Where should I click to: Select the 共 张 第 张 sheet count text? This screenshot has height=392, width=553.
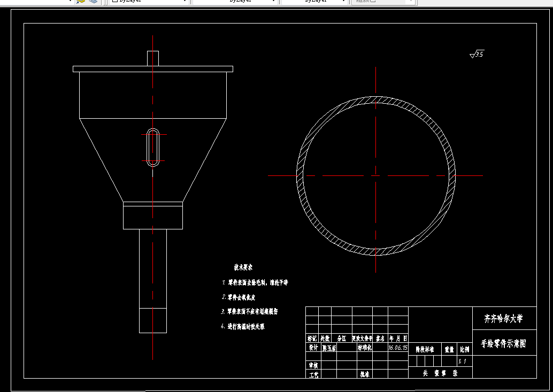tap(440, 373)
